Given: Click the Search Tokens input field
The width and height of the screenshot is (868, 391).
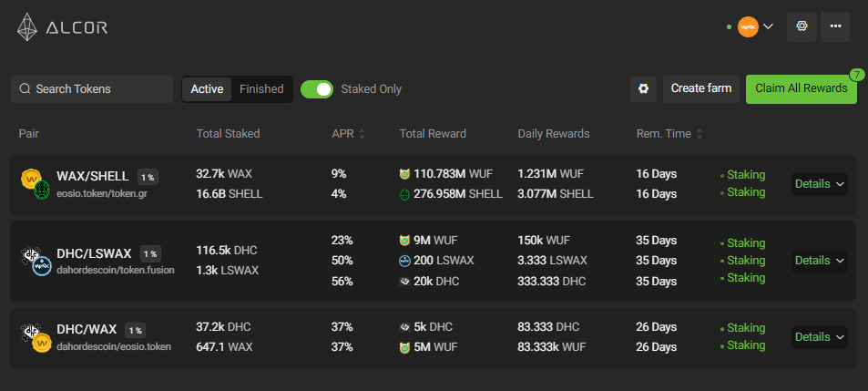Looking at the screenshot, I should 92,89.
